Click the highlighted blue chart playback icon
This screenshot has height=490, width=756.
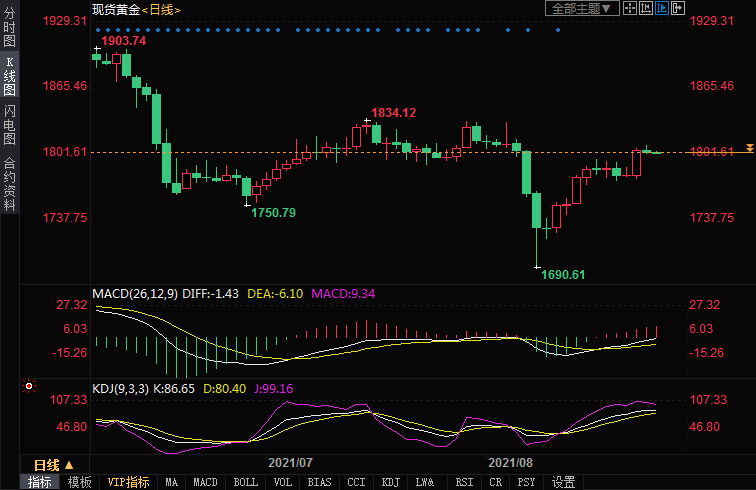point(662,8)
